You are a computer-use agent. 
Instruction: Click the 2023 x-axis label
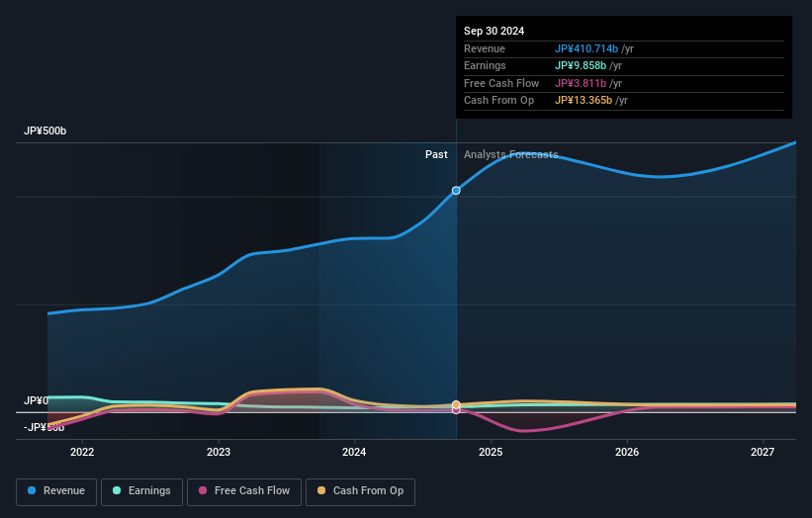218,452
